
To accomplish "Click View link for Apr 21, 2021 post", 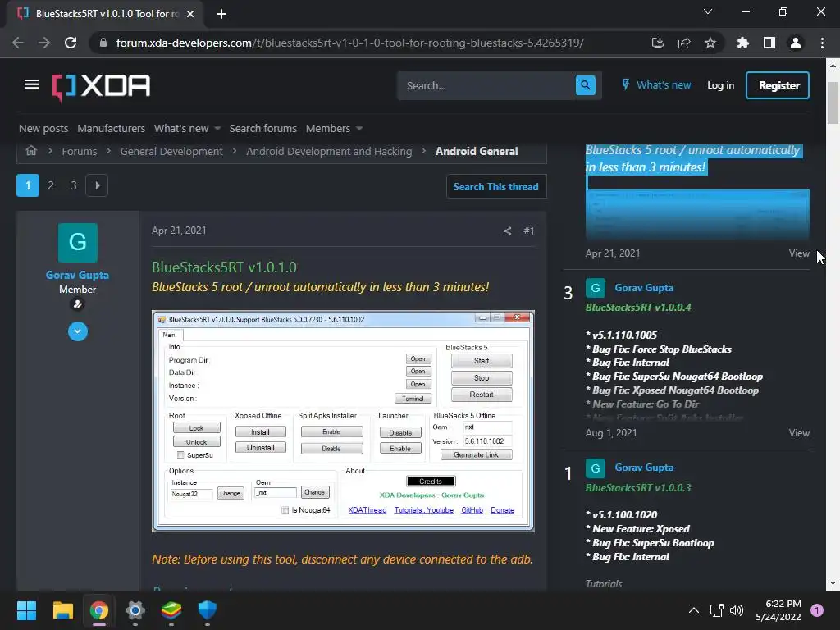I will [x=799, y=253].
